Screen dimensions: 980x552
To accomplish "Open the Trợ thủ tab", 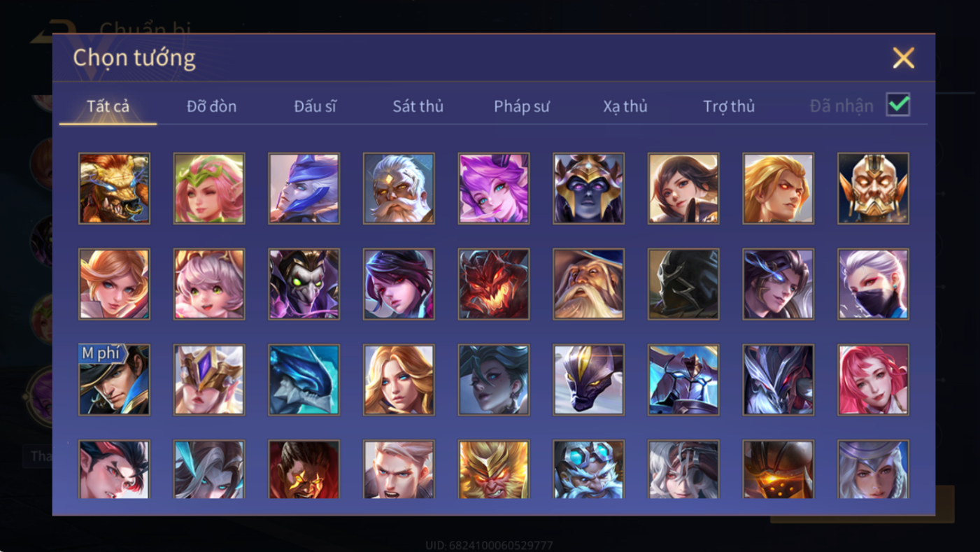I will 729,106.
